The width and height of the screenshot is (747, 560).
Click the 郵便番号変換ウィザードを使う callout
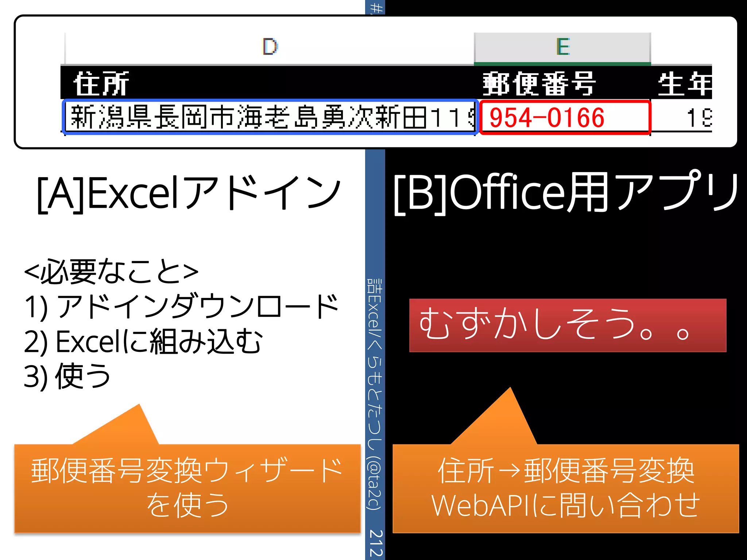(x=187, y=488)
